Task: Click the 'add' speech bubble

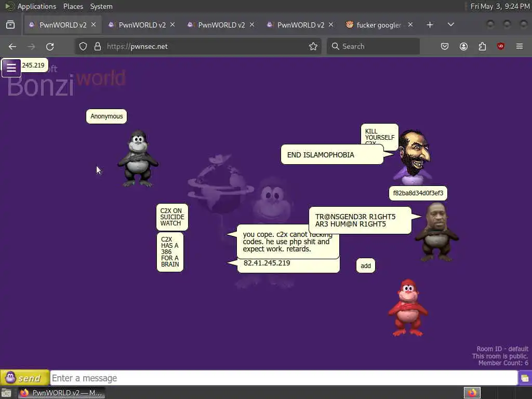Action: (x=366, y=265)
